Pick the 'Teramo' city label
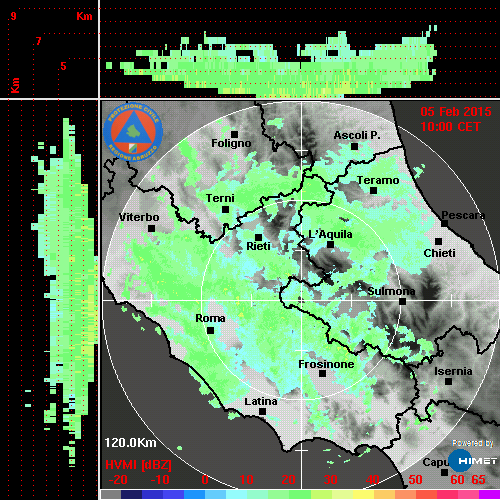This screenshot has width=500, height=500. pos(378,180)
